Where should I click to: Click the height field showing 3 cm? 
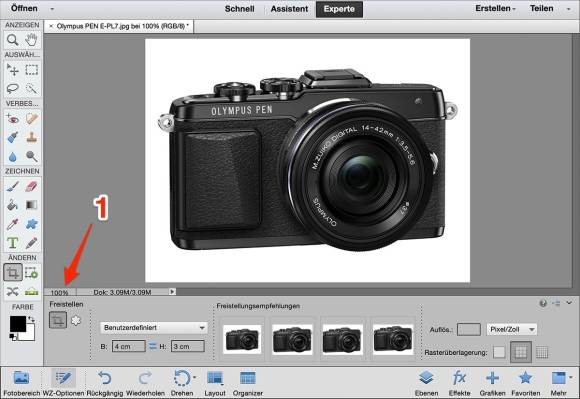tap(188, 346)
